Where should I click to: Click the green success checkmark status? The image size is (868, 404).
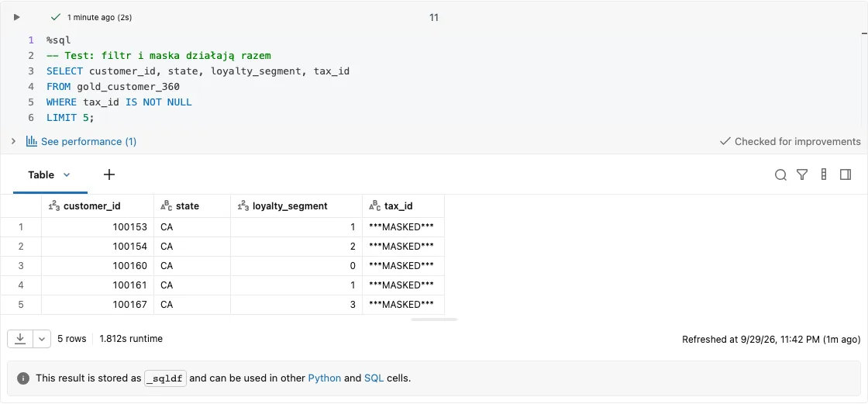coord(55,17)
